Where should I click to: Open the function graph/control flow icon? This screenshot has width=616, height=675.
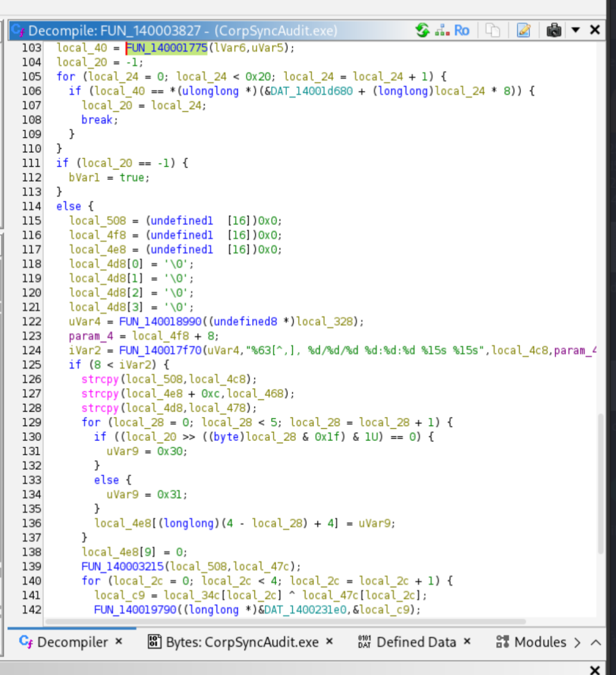[x=442, y=31]
